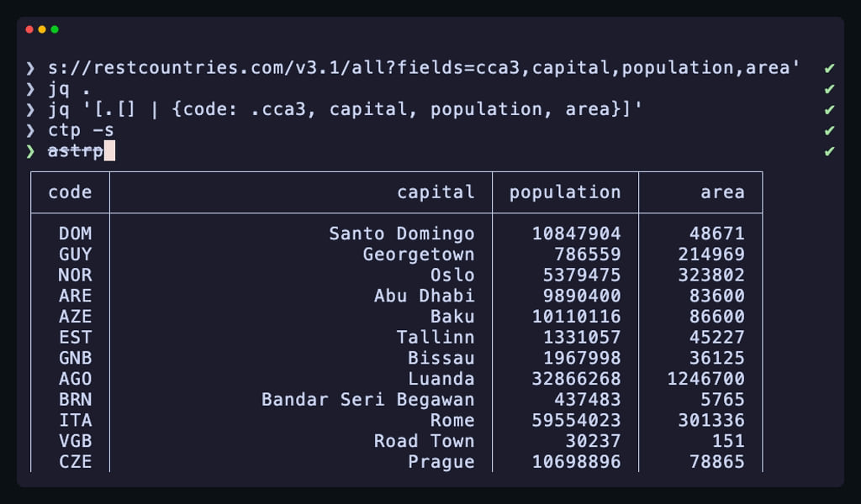Click the 'NOR' country code cell
Image resolution: width=861 pixels, height=504 pixels.
click(75, 275)
